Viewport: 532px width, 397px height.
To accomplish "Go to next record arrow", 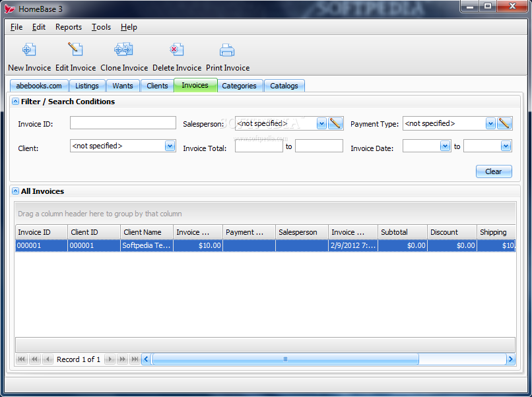I will (110, 359).
